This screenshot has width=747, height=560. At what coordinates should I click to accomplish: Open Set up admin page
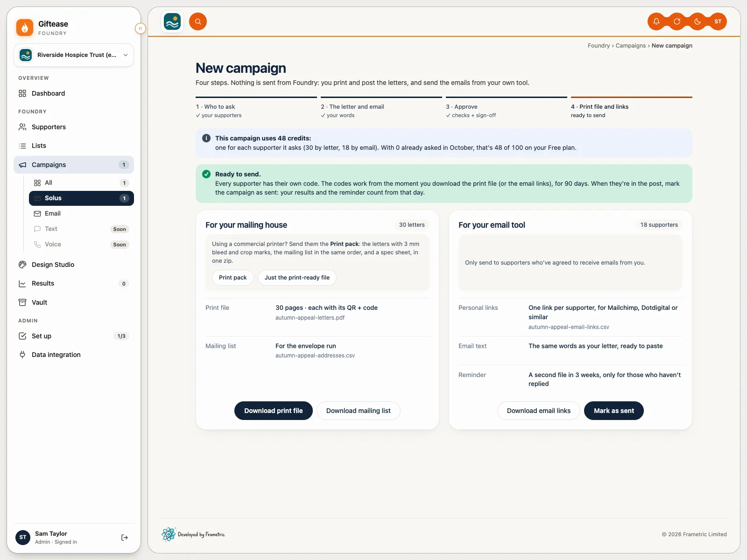74,336
